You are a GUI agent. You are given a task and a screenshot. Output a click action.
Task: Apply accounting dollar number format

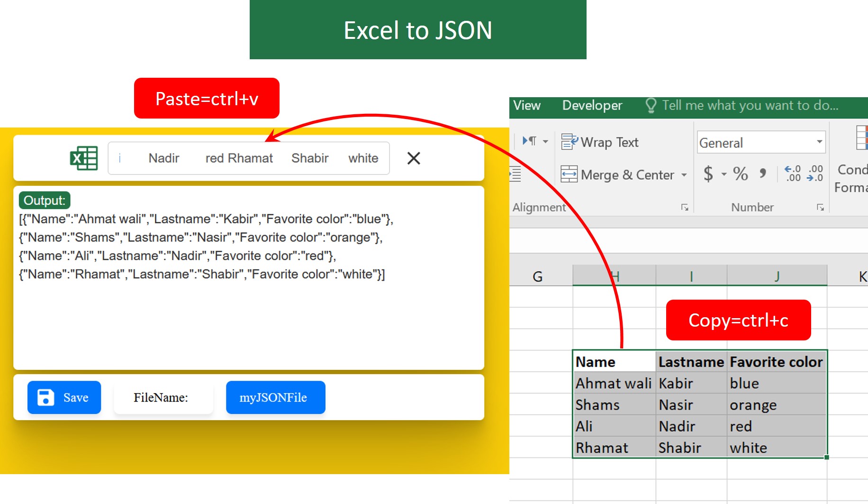coord(708,174)
